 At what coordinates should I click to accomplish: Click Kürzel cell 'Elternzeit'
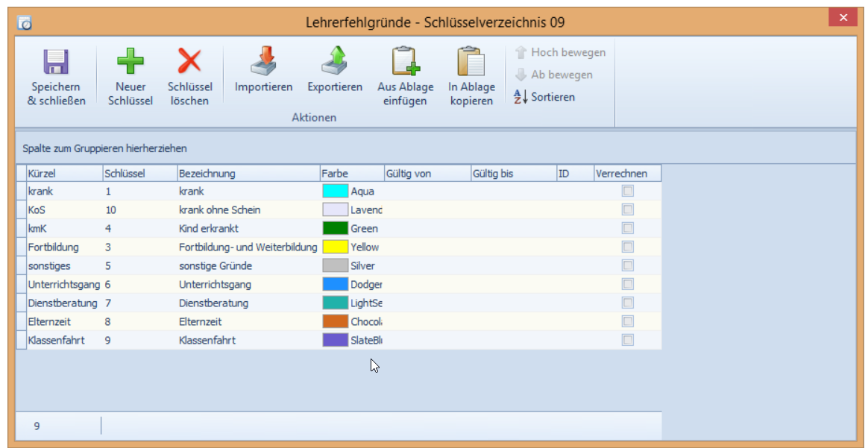pyautogui.click(x=64, y=321)
